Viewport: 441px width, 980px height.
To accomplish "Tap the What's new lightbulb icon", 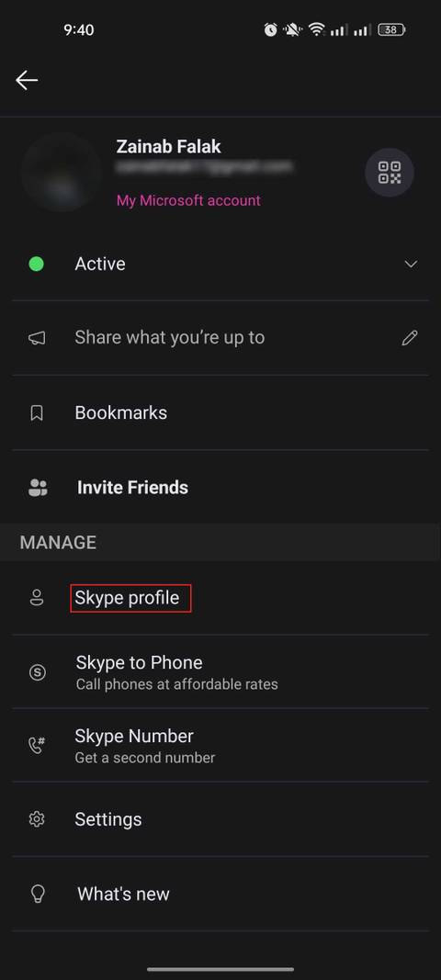I will click(x=38, y=894).
